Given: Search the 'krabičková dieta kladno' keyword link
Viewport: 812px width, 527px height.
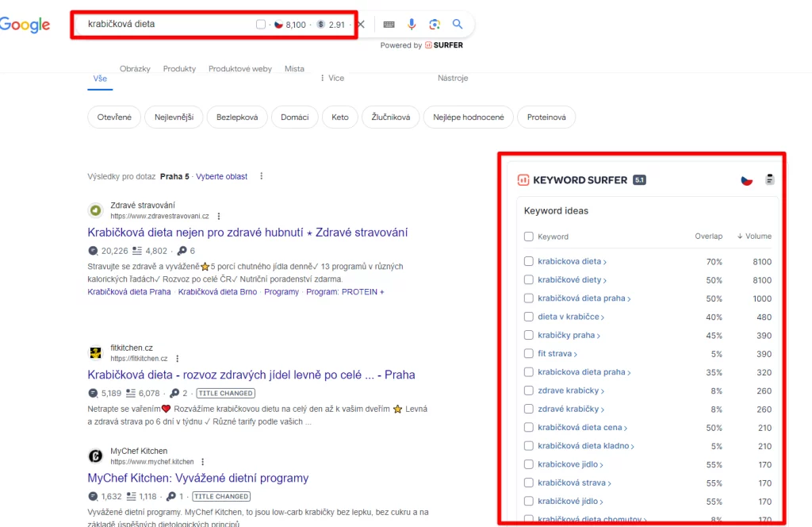Looking at the screenshot, I should click(x=586, y=445).
